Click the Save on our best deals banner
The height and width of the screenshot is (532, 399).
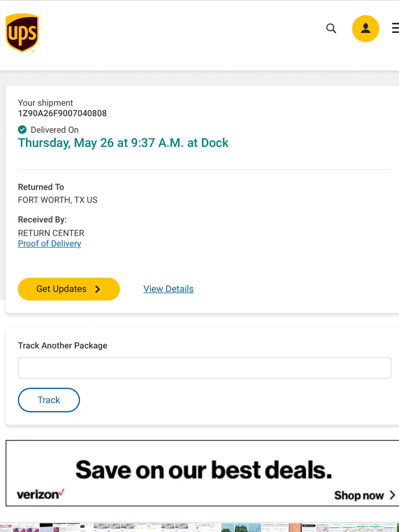(204, 470)
